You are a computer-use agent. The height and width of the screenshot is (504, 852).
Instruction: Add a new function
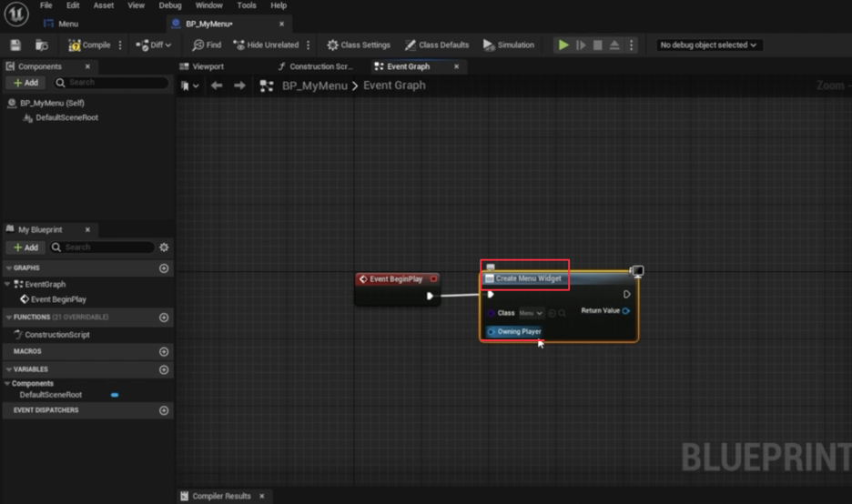pos(164,318)
